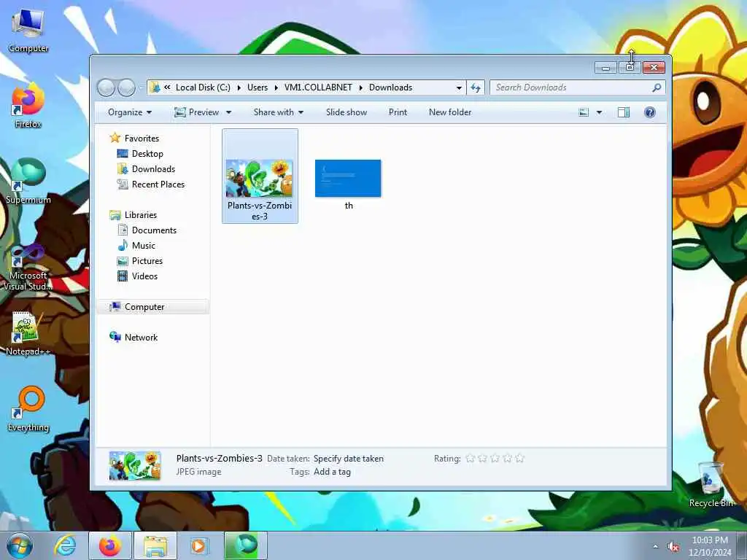Set rating to five stars
Viewport: 747px width, 560px height.
[x=519, y=458]
